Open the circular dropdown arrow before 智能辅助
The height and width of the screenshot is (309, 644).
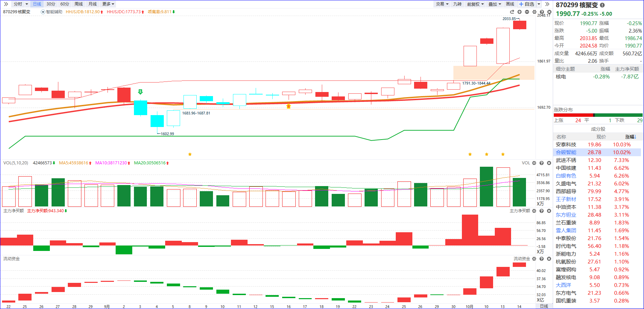pyautogui.click(x=43, y=12)
